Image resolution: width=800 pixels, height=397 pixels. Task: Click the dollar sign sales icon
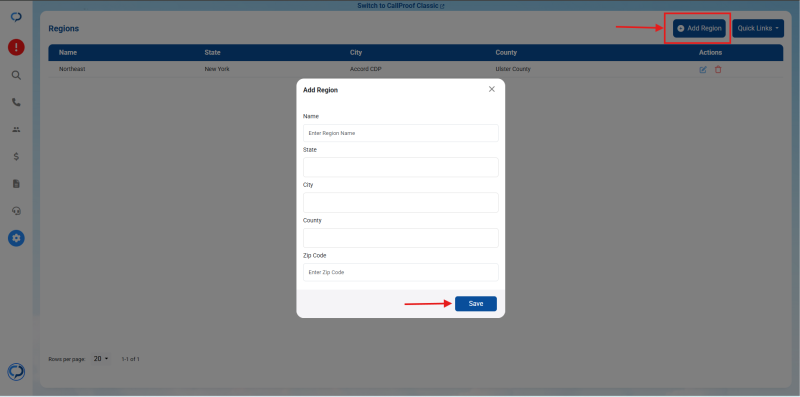tap(16, 157)
